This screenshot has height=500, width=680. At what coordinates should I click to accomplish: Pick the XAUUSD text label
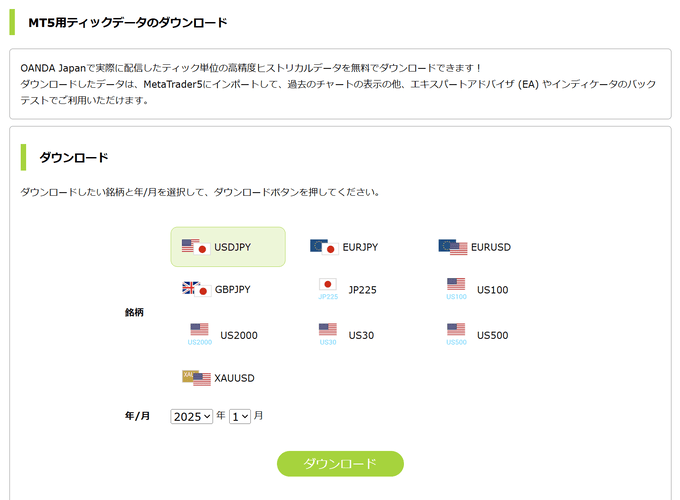(234, 378)
